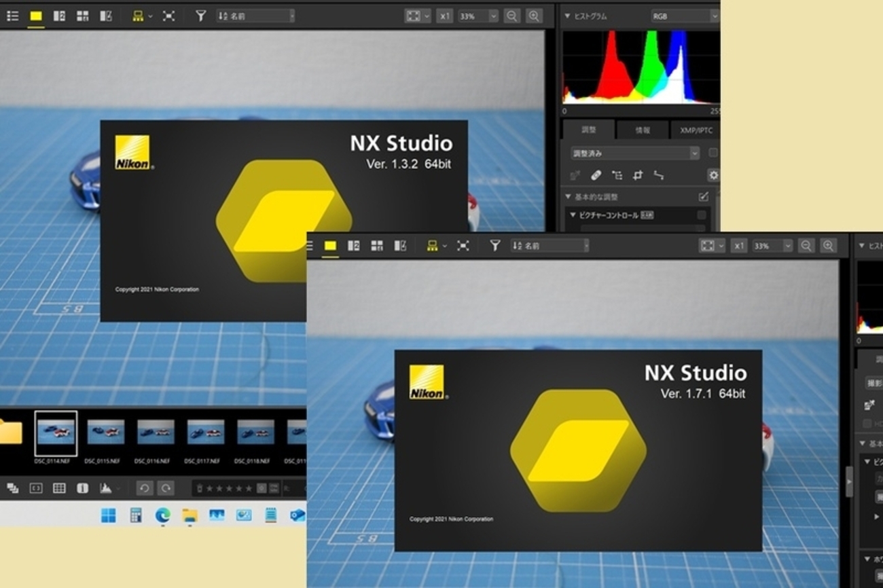This screenshot has height=588, width=883.
Task: Select thumbnail DSC_0117.NEF
Action: [x=205, y=432]
